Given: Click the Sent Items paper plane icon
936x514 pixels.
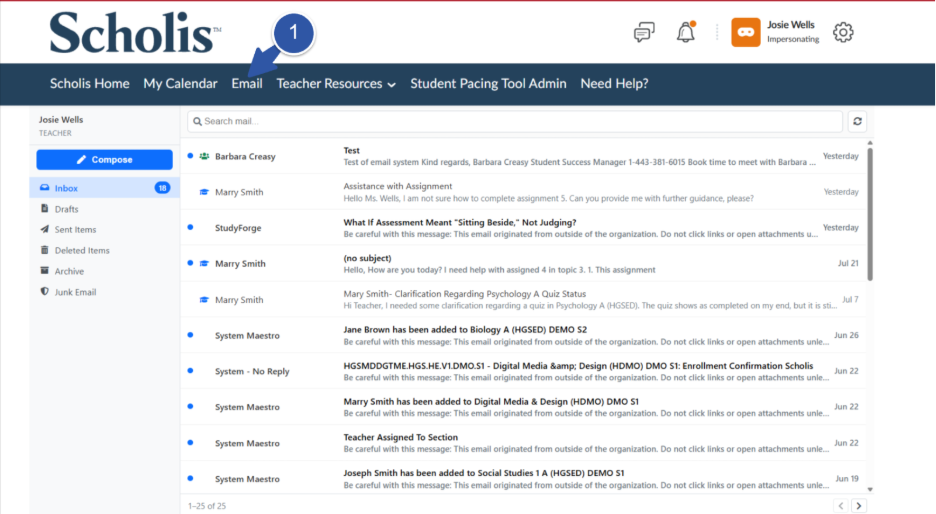Looking at the screenshot, I should pos(44,229).
